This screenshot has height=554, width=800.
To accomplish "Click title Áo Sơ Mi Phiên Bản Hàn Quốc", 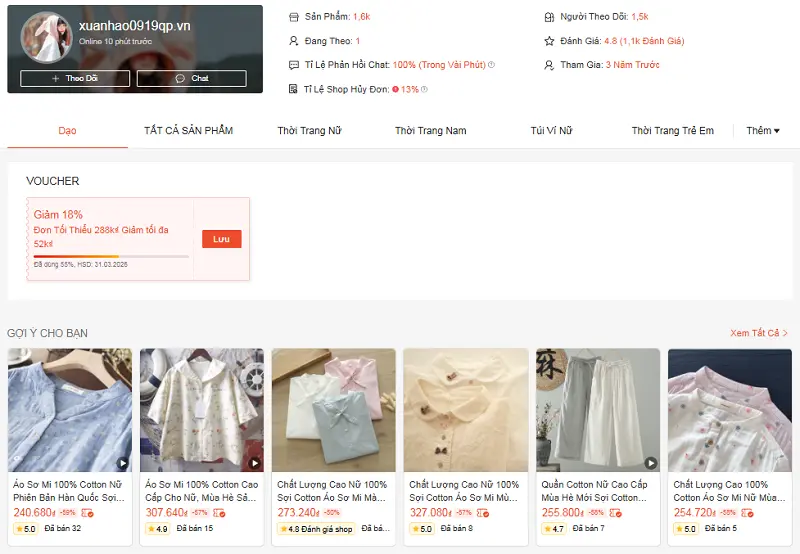I will point(69,491).
